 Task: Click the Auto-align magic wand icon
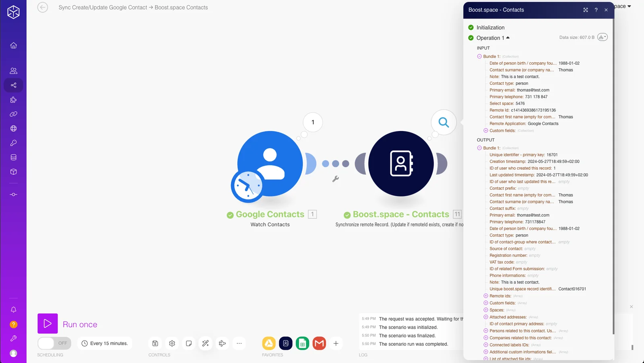point(205,343)
